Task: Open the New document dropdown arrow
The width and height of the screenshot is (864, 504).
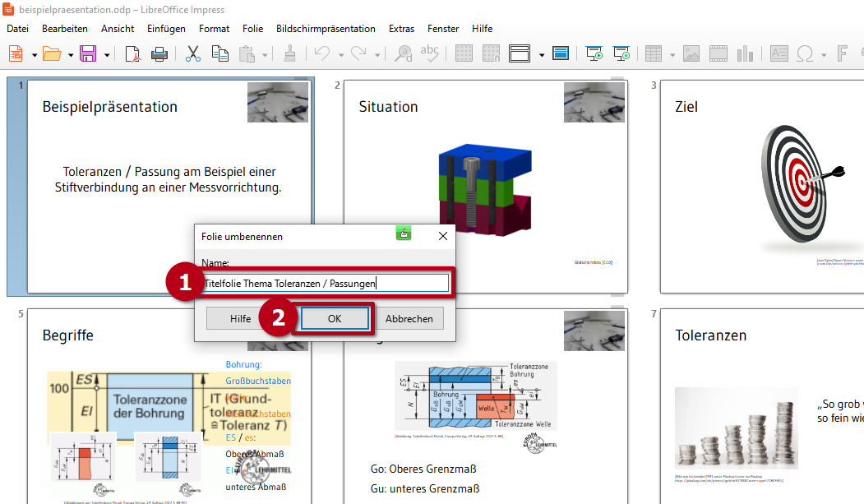Action: (34, 55)
